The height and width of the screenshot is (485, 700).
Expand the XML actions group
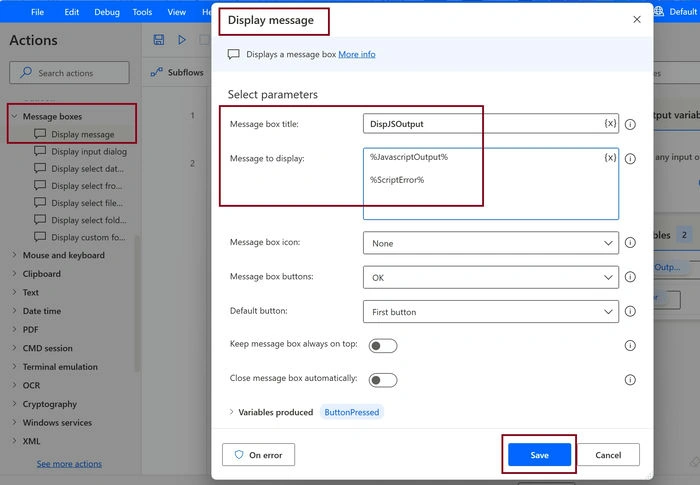coord(14,441)
